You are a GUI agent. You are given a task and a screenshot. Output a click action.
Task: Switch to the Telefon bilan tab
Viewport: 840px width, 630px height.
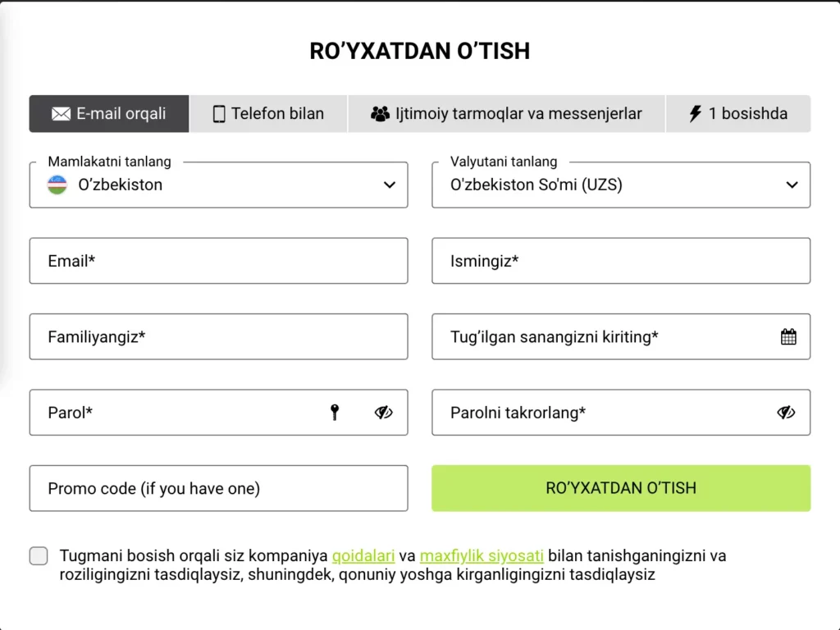(x=269, y=114)
